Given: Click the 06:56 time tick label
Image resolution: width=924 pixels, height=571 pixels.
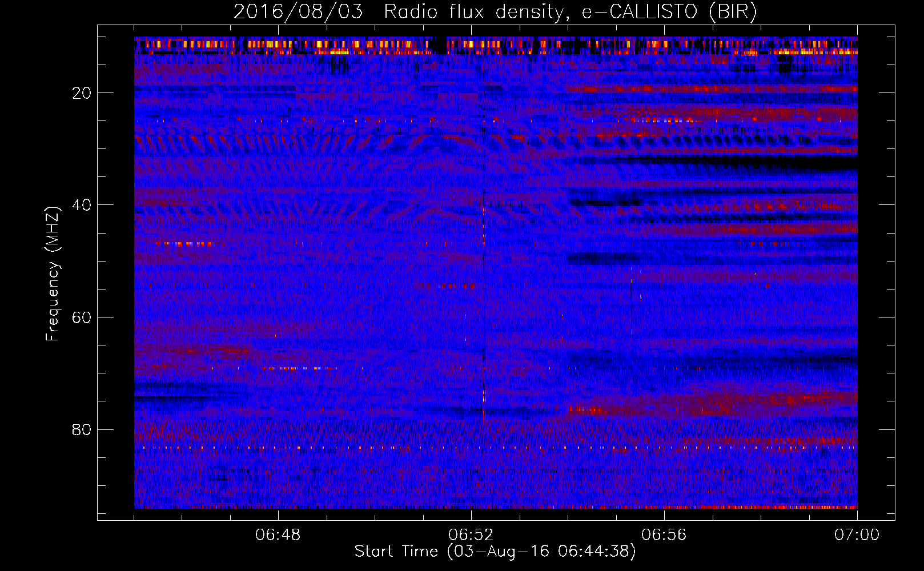Looking at the screenshot, I should tap(664, 535).
